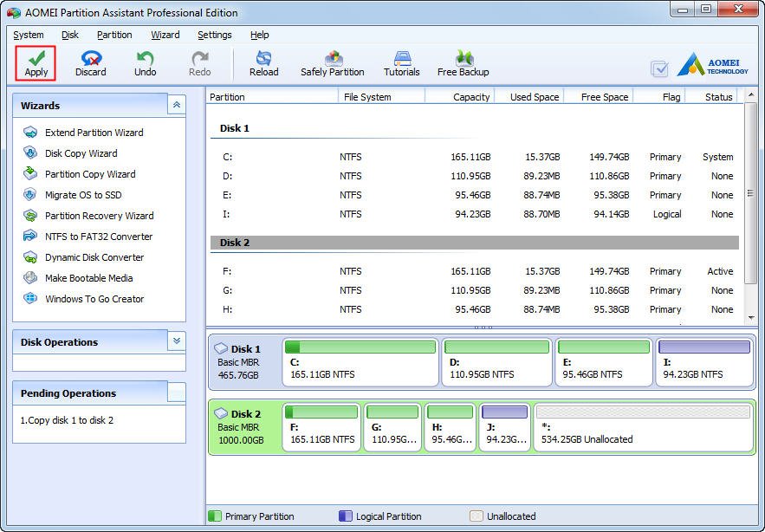Collapse the Pending Operations panel header
The width and height of the screenshot is (765, 532).
click(177, 393)
